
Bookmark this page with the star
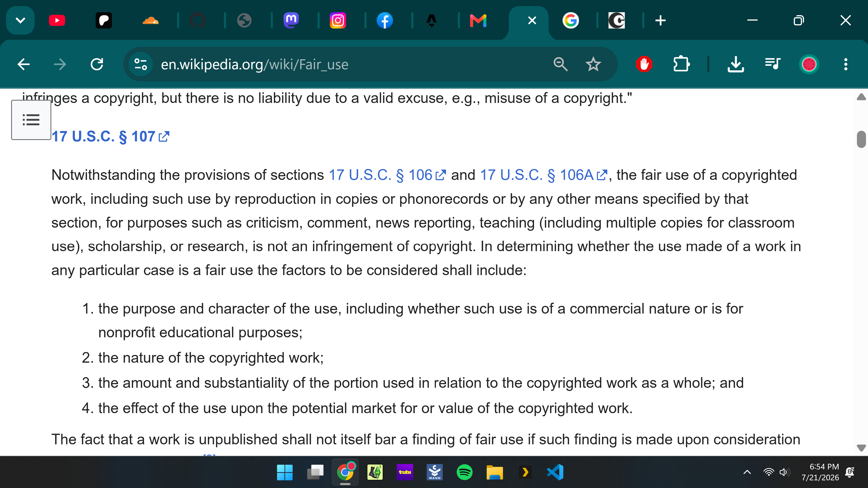pyautogui.click(x=593, y=64)
